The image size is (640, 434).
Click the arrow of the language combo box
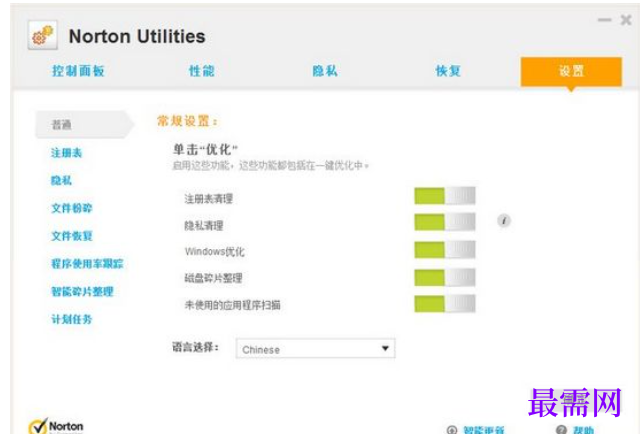point(385,348)
